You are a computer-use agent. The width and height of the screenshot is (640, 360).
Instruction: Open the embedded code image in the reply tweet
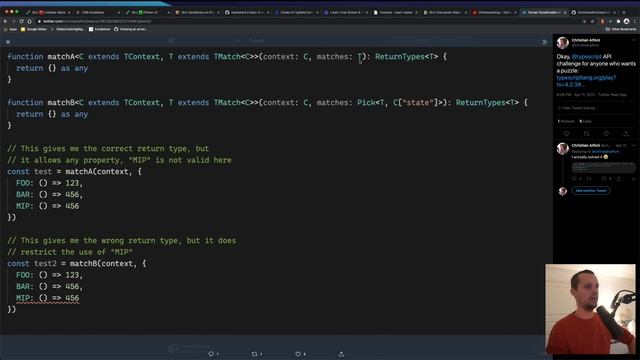(603, 167)
